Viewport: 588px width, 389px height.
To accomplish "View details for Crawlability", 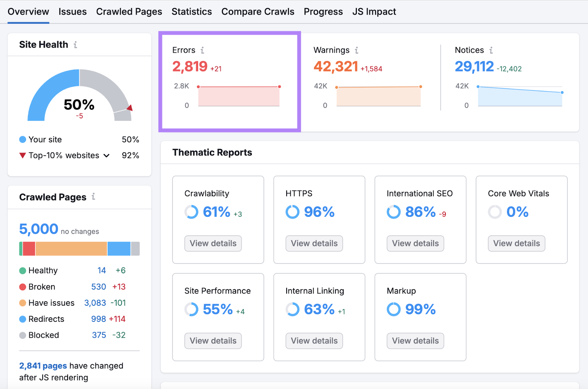I will point(213,244).
